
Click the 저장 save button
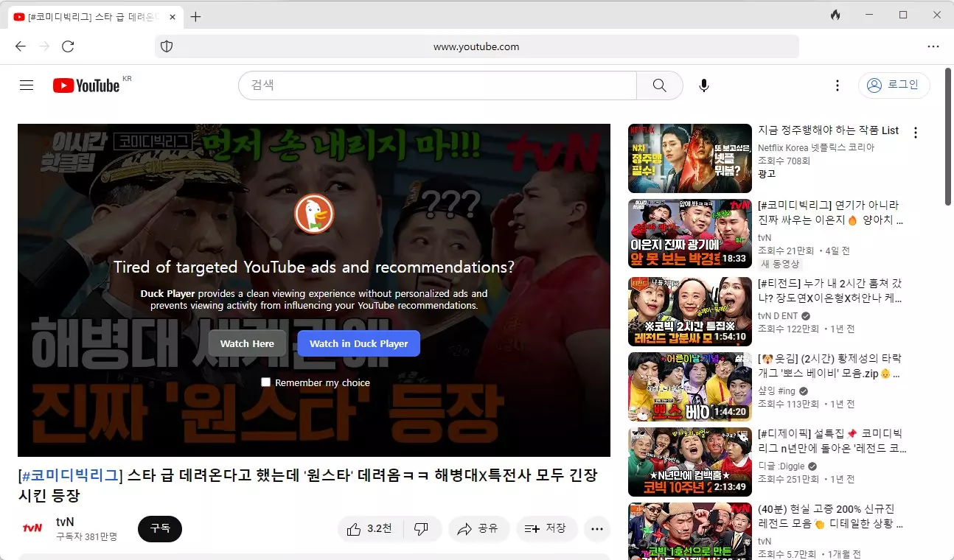[546, 528]
